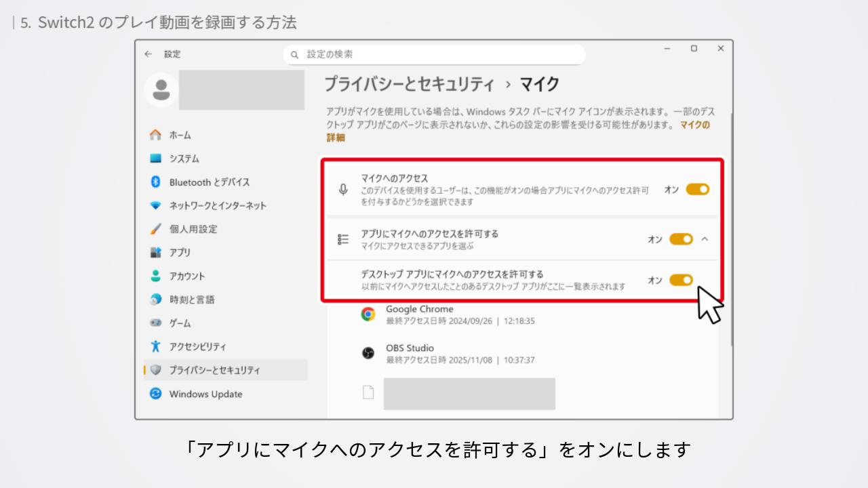
Task: Turn off デスクトップ アプリ microphone access toggle
Action: 681,280
